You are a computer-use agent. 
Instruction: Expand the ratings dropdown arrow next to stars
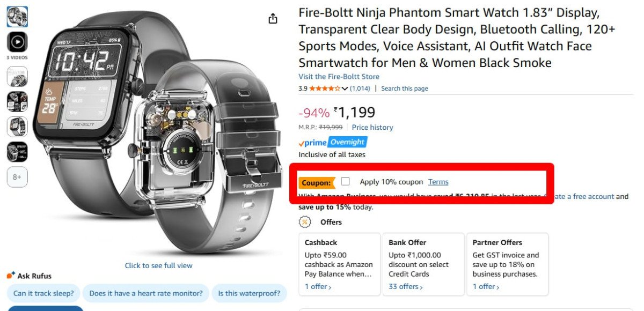click(345, 88)
